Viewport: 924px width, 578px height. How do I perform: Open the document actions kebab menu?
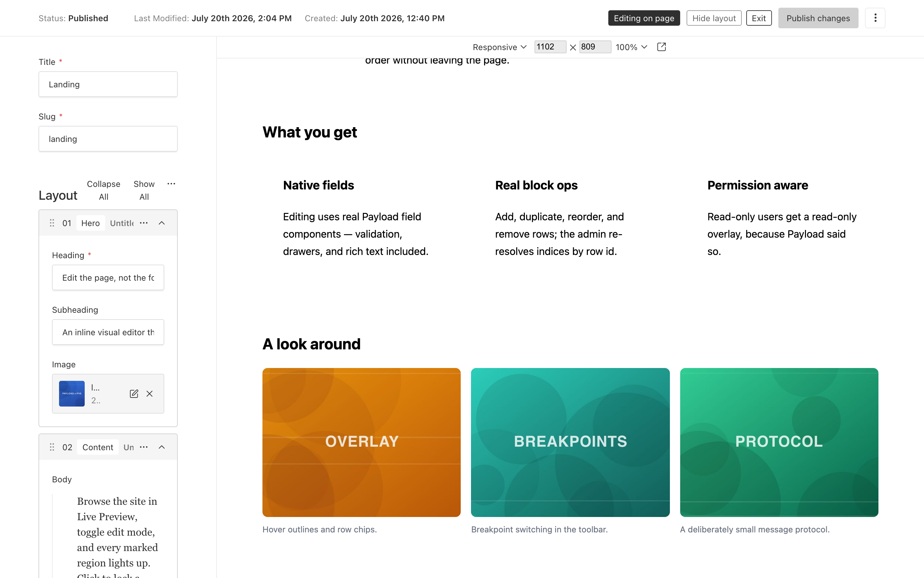pos(875,18)
